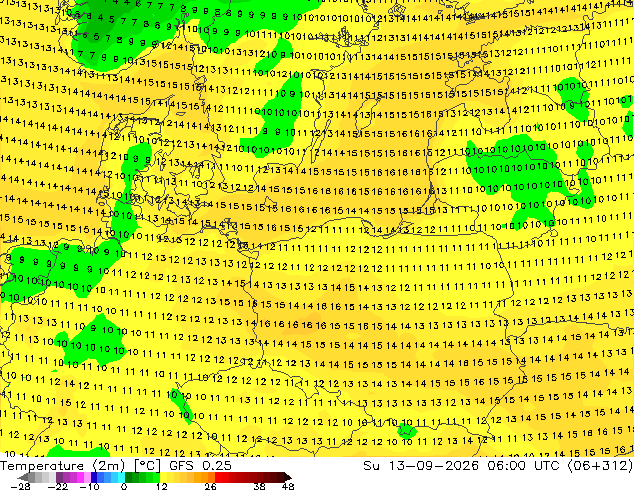Screen dimensions: 634x490
Task: Click the Temperature (2m) title text
Action: tap(62, 466)
